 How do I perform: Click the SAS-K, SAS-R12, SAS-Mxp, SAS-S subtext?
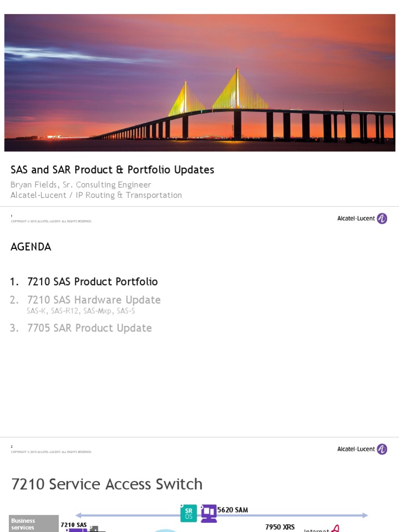click(x=81, y=311)
